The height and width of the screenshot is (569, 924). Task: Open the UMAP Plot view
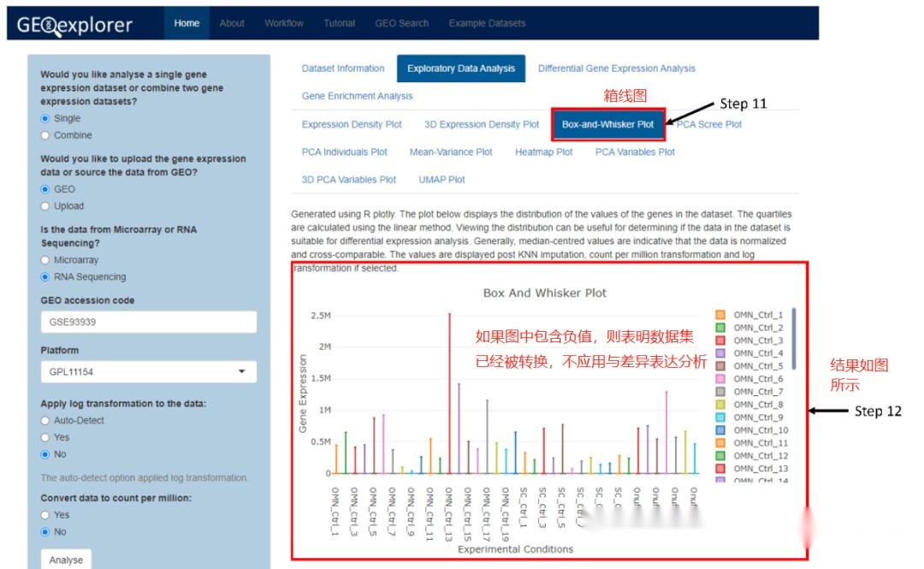point(441,180)
